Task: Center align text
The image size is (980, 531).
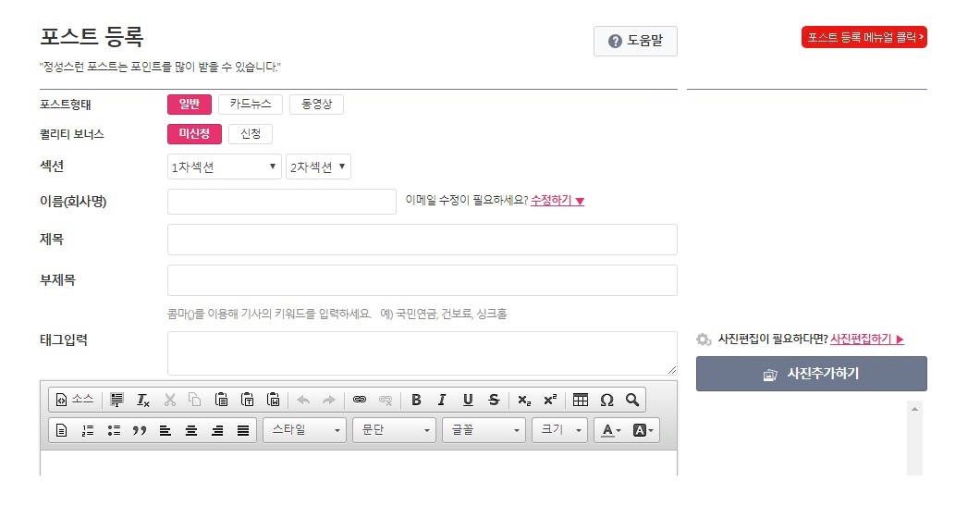Action: [x=191, y=430]
